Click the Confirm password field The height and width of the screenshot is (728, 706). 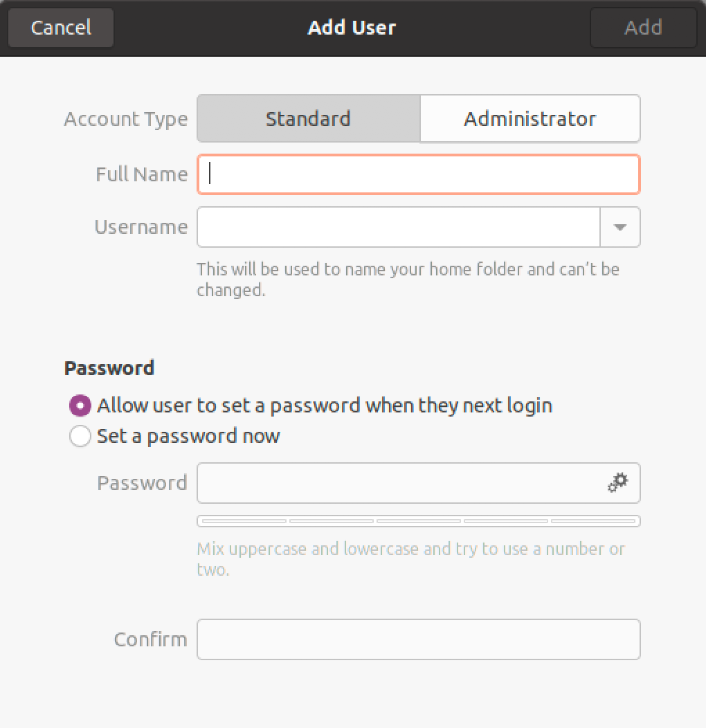click(418, 639)
